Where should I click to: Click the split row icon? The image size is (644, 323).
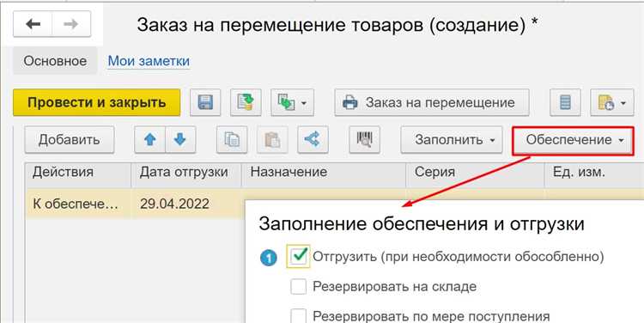coord(313,140)
